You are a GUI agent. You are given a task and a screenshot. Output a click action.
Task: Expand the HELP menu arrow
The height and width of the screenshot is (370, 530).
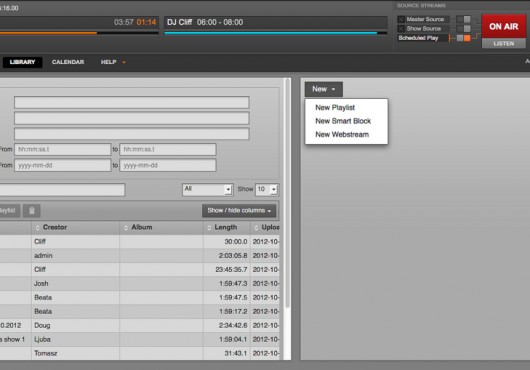point(124,62)
